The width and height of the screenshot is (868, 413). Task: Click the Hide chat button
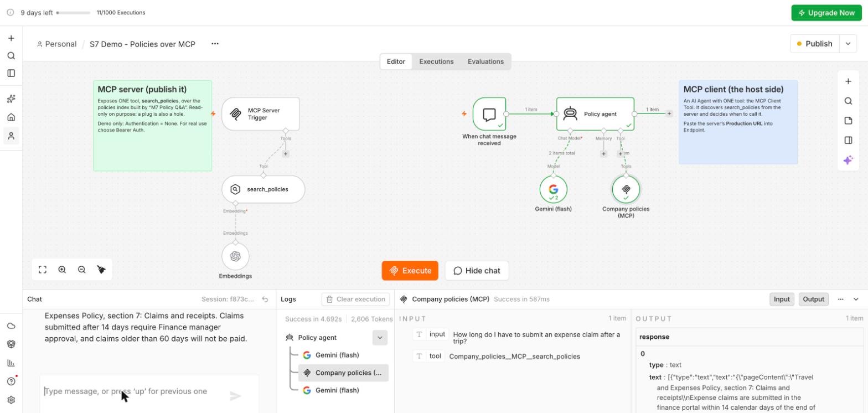click(477, 271)
